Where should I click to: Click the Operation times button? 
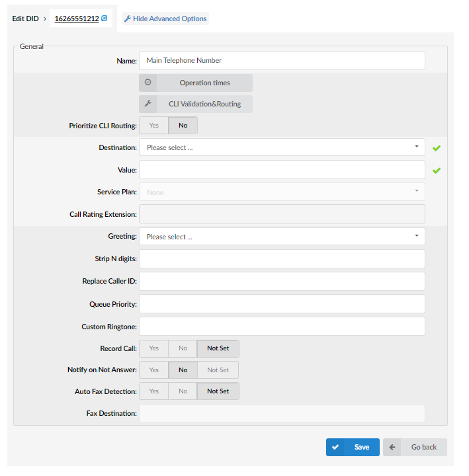[x=196, y=83]
